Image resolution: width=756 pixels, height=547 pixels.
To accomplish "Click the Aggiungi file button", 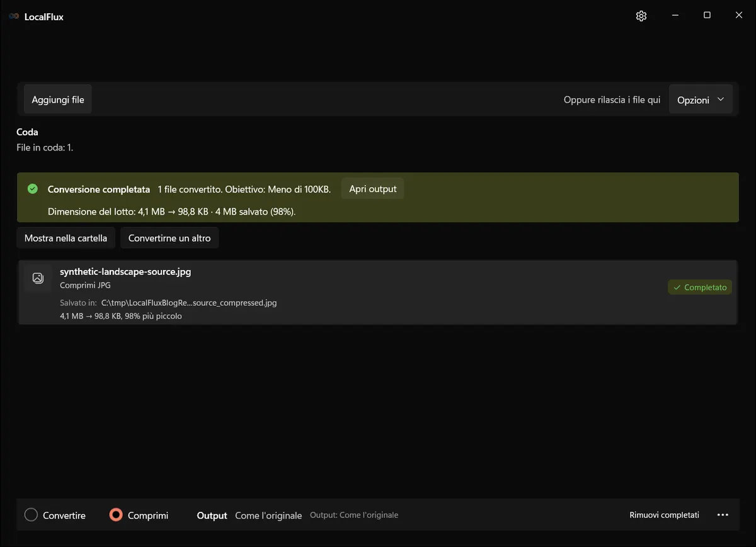I will pyautogui.click(x=58, y=99).
